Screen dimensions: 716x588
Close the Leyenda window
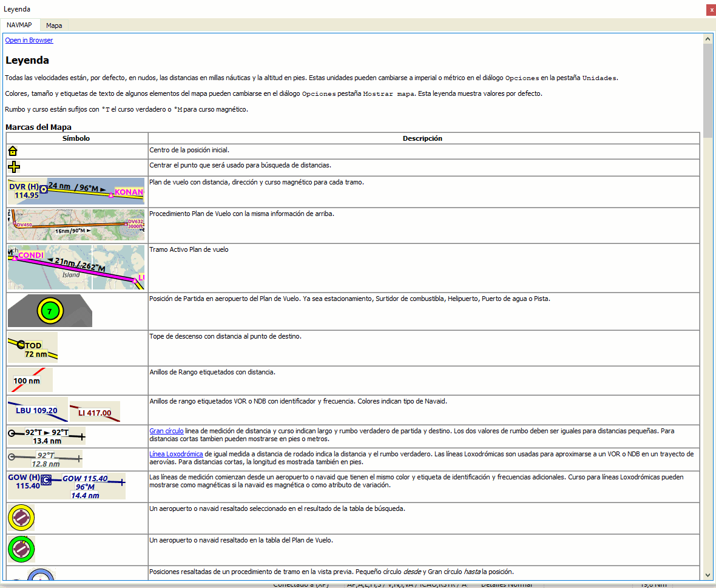coord(711,10)
